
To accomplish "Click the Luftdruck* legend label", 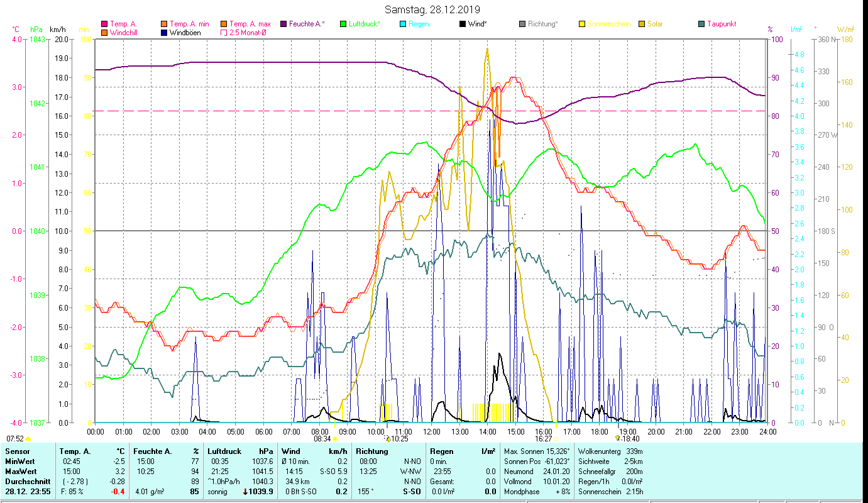I will tap(365, 24).
